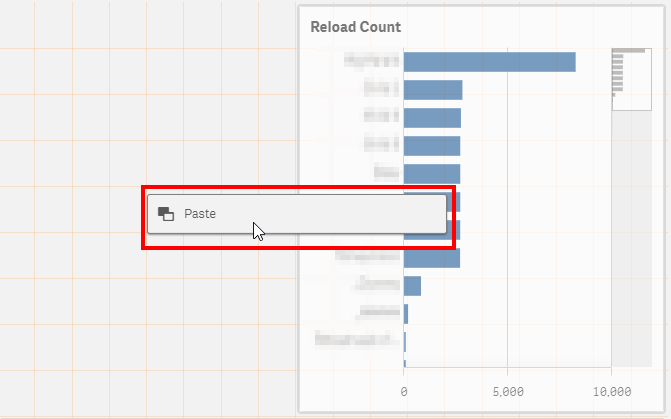Click the 10,000 axis label
Screen dimensions: 671x419
click(x=612, y=392)
